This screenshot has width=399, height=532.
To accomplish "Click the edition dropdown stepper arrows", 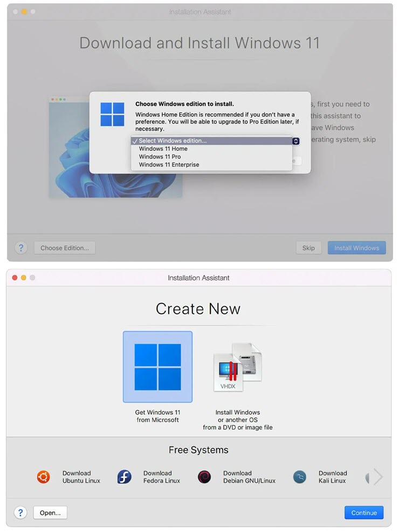I will [295, 141].
